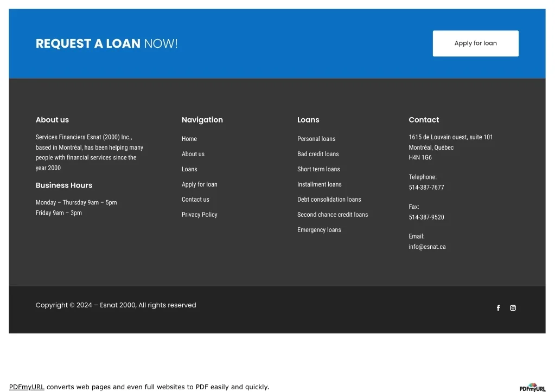Choose Installment loans link
Screen dimensions: 555x392
(320, 184)
